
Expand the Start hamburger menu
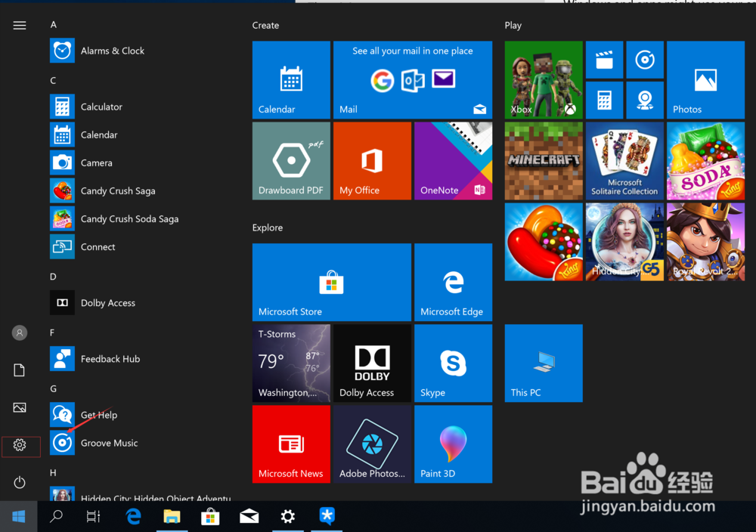[20, 25]
